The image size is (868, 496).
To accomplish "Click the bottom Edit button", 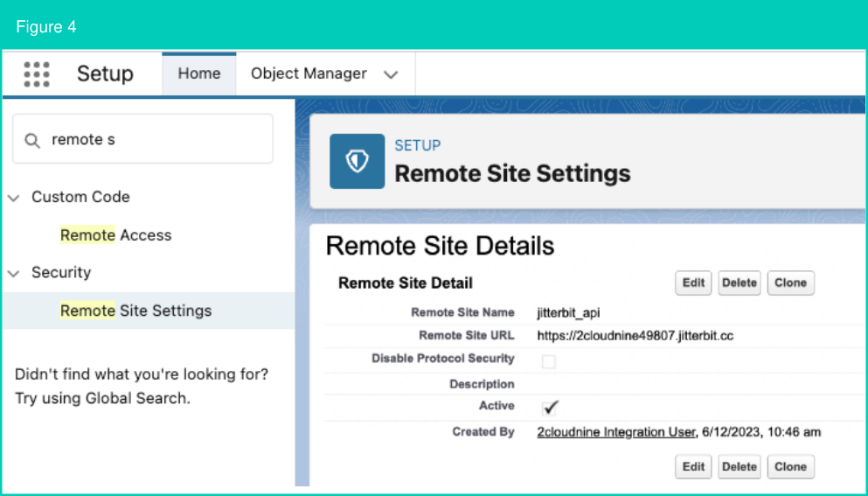I will (693, 466).
